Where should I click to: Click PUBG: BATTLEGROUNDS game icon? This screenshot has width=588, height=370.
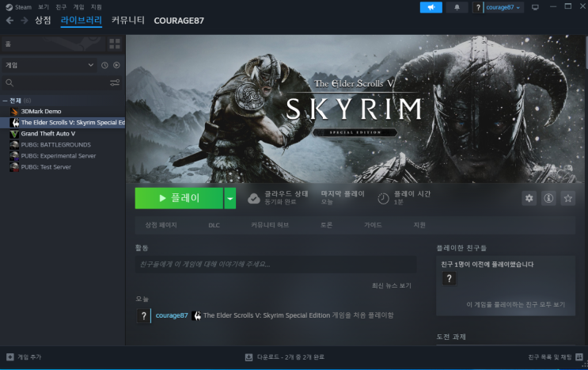pyautogui.click(x=14, y=145)
